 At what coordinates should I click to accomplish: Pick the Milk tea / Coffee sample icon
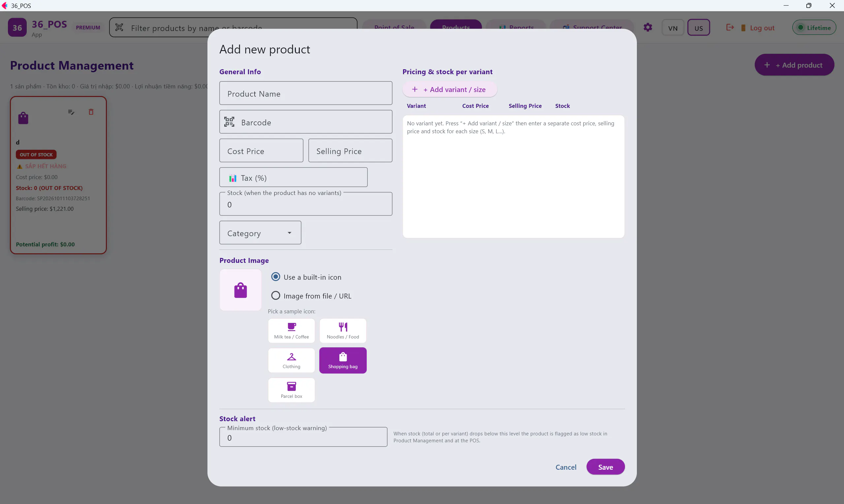(291, 331)
